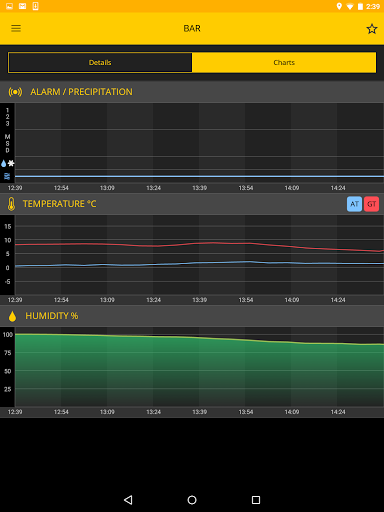Tap the wet road waves icon

coord(7,176)
